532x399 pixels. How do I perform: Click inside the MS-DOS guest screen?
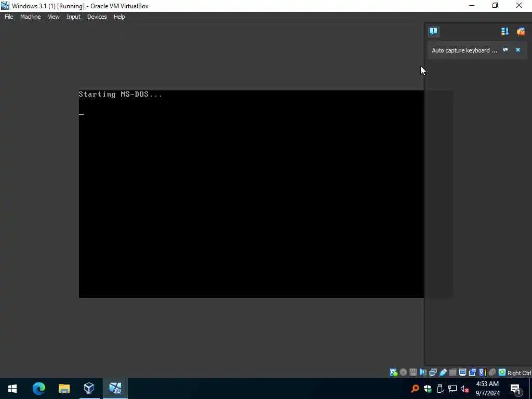tap(251, 194)
